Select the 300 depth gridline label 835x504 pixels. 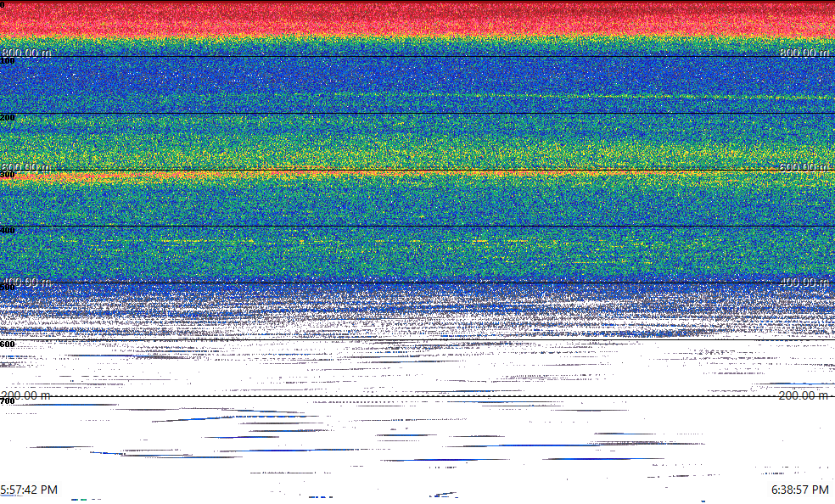tap(8, 175)
